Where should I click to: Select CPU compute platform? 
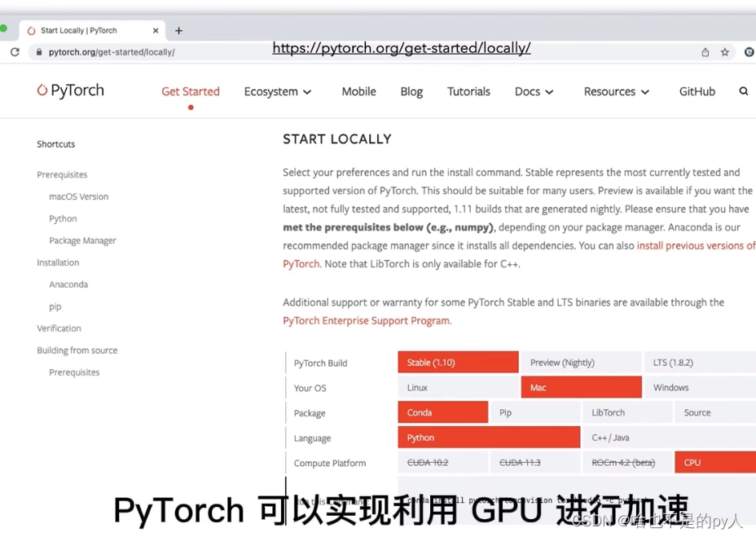[x=715, y=463]
